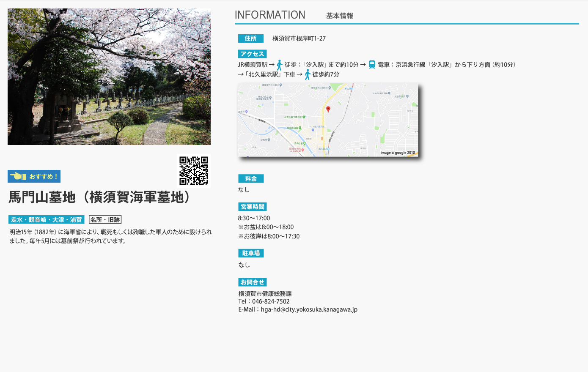Select the 走水・観音崎・大津・浦賀 area tag

point(47,220)
